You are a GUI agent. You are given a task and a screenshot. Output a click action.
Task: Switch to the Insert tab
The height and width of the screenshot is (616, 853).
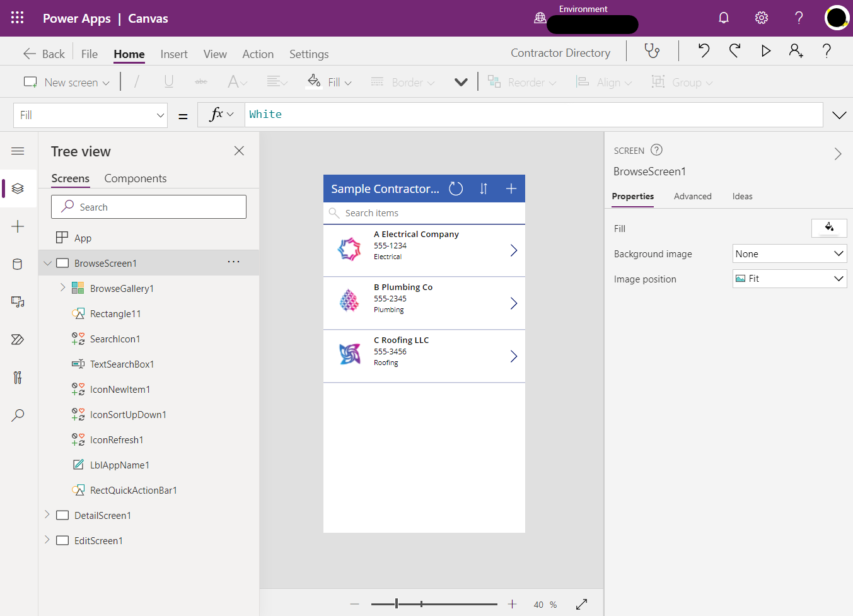[174, 54]
